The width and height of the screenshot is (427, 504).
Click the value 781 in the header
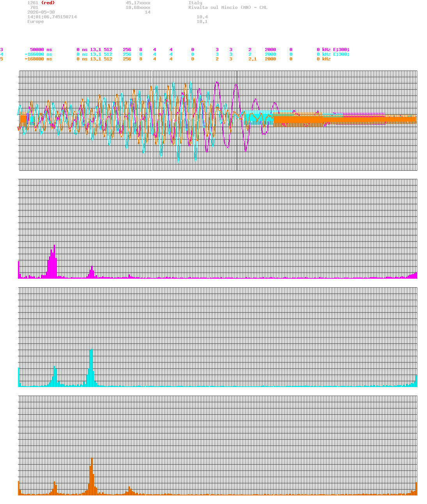click(34, 7)
